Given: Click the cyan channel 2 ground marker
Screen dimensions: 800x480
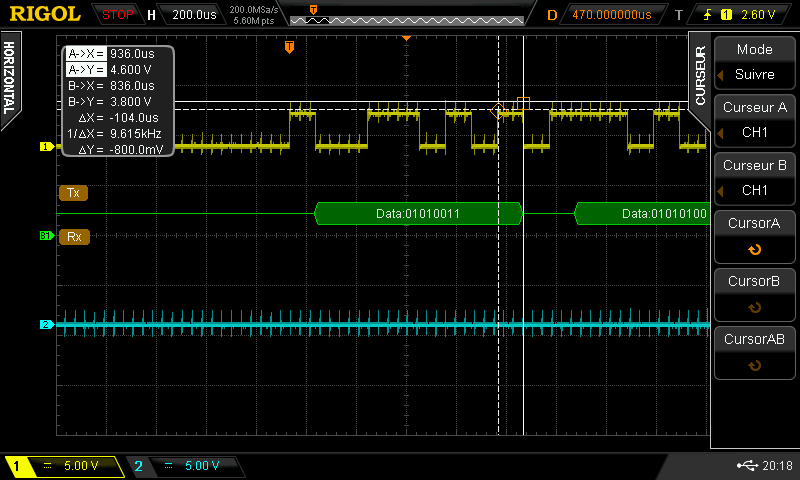Looking at the screenshot, I should coord(47,324).
